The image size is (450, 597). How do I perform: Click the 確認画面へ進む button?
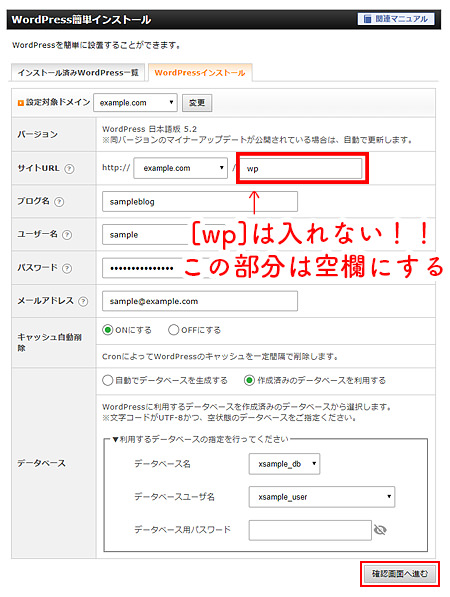pos(400,573)
